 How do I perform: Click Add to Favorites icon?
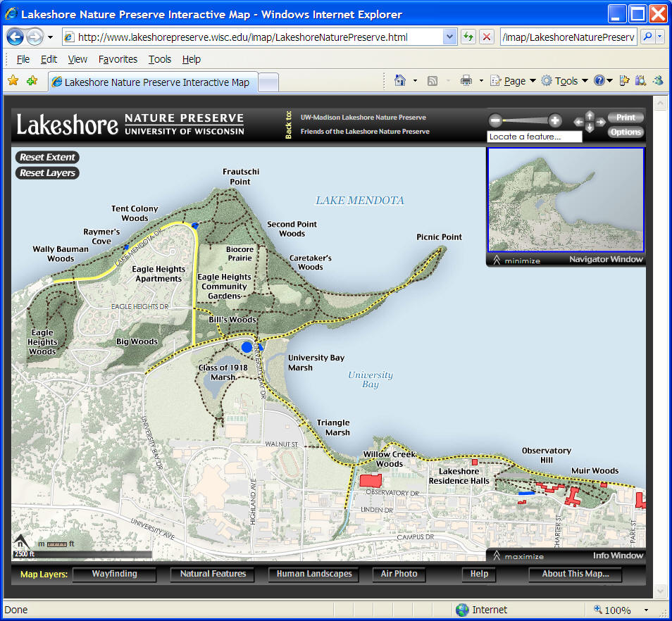[32, 80]
